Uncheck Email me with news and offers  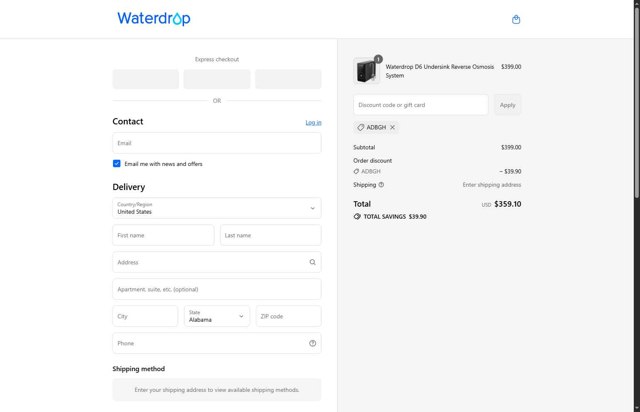pyautogui.click(x=117, y=164)
